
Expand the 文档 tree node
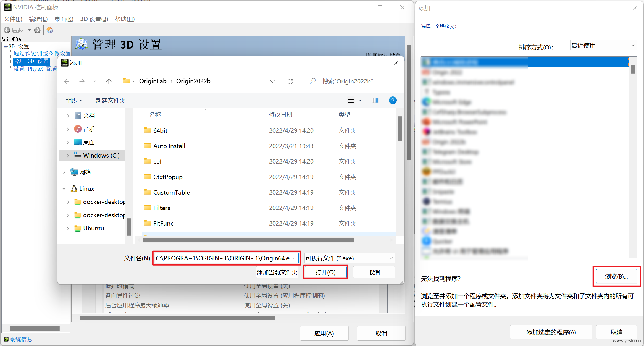click(68, 116)
